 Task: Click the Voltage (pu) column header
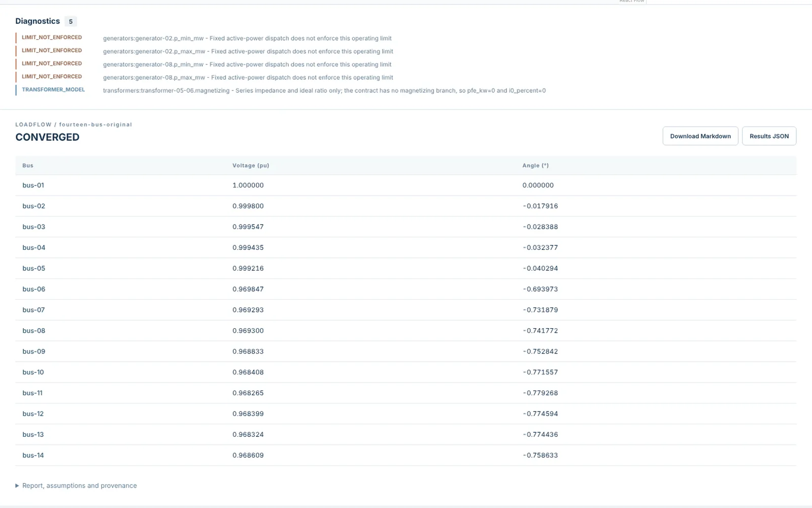coord(251,166)
